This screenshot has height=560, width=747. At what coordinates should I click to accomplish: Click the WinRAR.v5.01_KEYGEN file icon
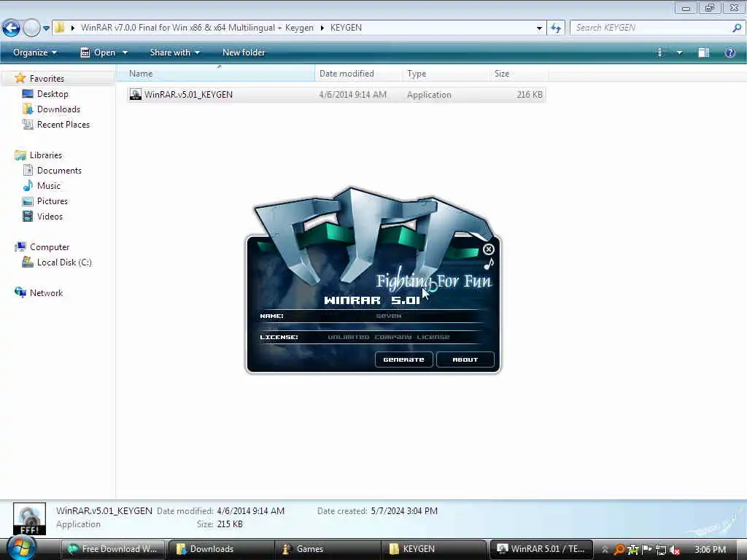click(135, 94)
